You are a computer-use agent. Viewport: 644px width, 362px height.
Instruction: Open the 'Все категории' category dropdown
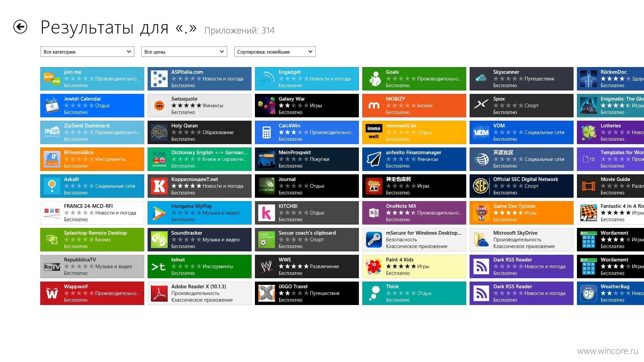click(x=87, y=52)
